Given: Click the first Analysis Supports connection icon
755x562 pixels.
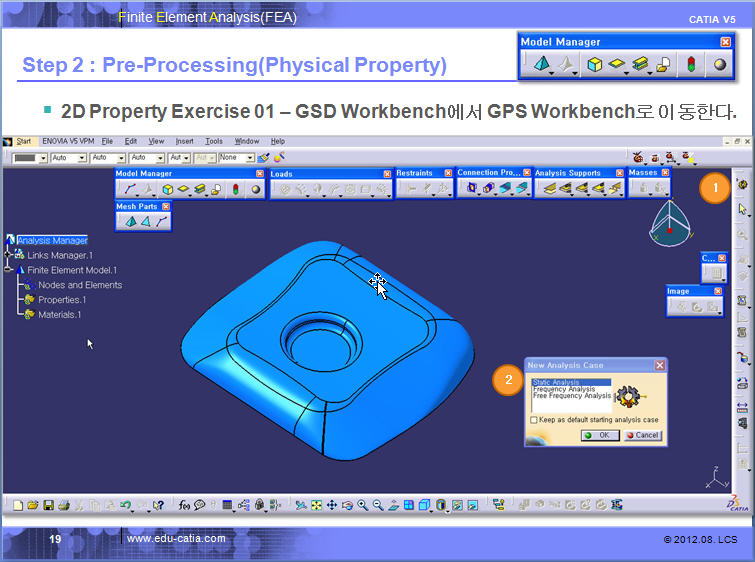Looking at the screenshot, I should coord(550,188).
